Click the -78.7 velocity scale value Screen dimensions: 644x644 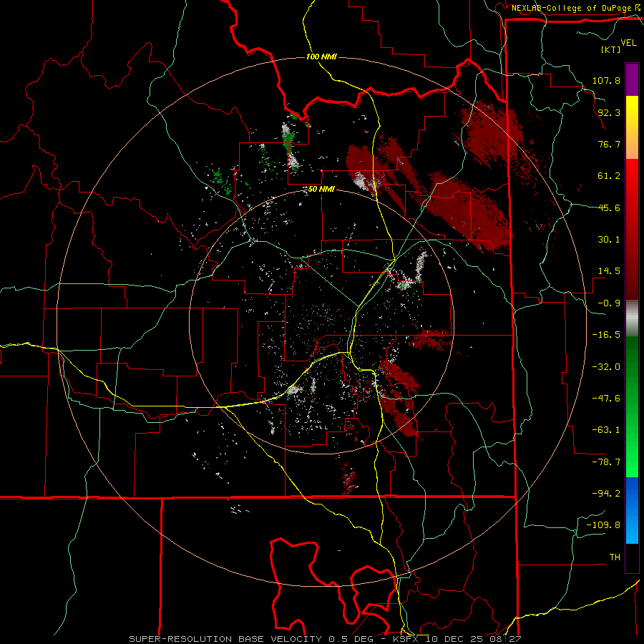pos(606,462)
